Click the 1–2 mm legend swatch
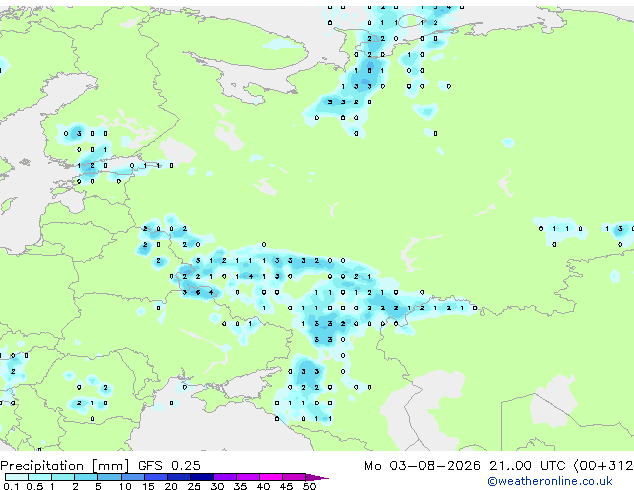 63,477
